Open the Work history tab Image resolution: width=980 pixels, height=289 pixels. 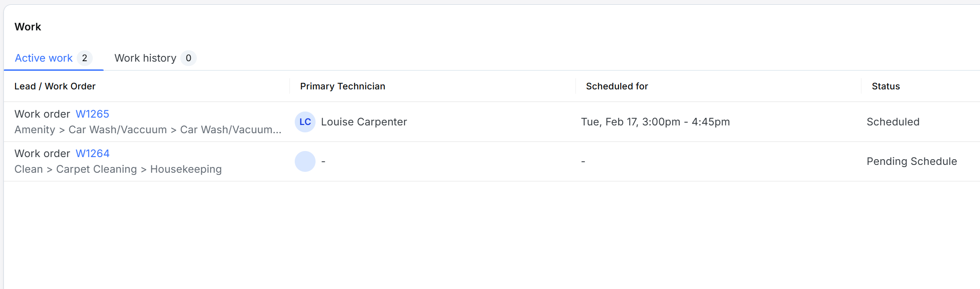pos(145,58)
